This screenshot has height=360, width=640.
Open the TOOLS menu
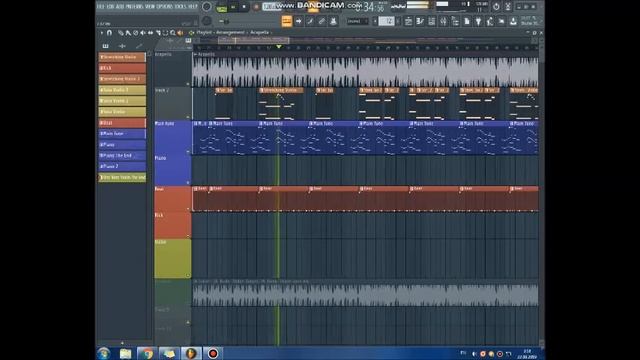(x=180, y=7)
